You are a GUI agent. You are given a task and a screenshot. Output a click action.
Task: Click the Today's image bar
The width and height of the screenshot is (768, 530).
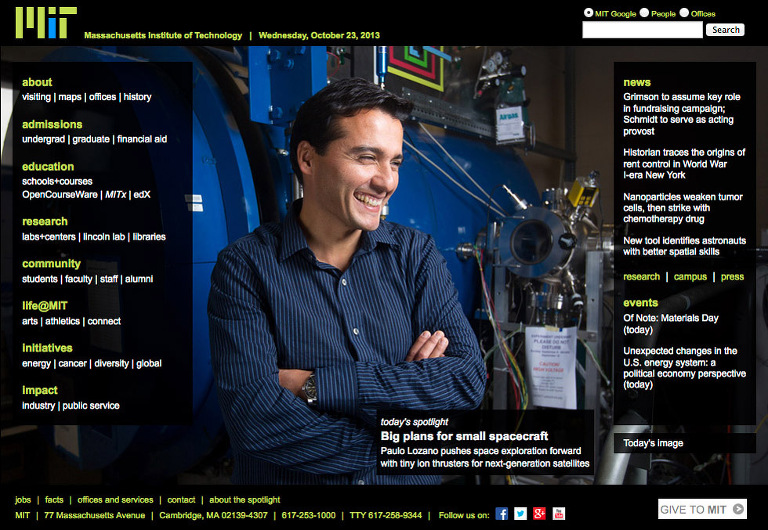pos(684,443)
